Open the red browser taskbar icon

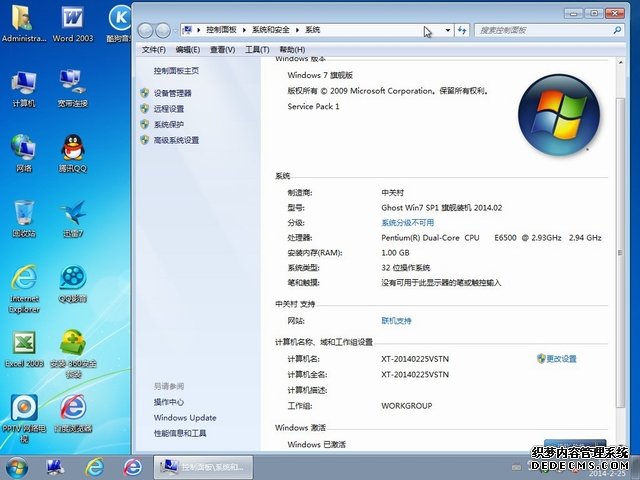[133, 467]
